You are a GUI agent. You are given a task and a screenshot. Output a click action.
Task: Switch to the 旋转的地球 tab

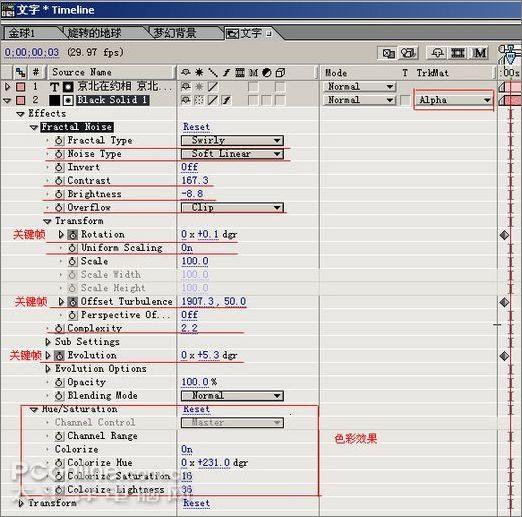tap(94, 33)
